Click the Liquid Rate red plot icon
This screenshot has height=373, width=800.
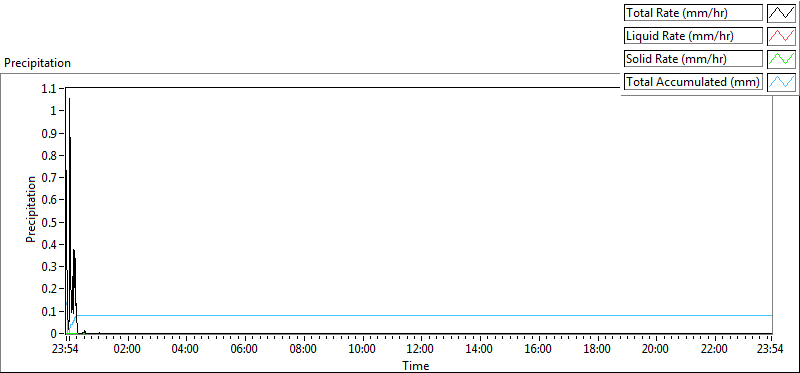(x=781, y=35)
